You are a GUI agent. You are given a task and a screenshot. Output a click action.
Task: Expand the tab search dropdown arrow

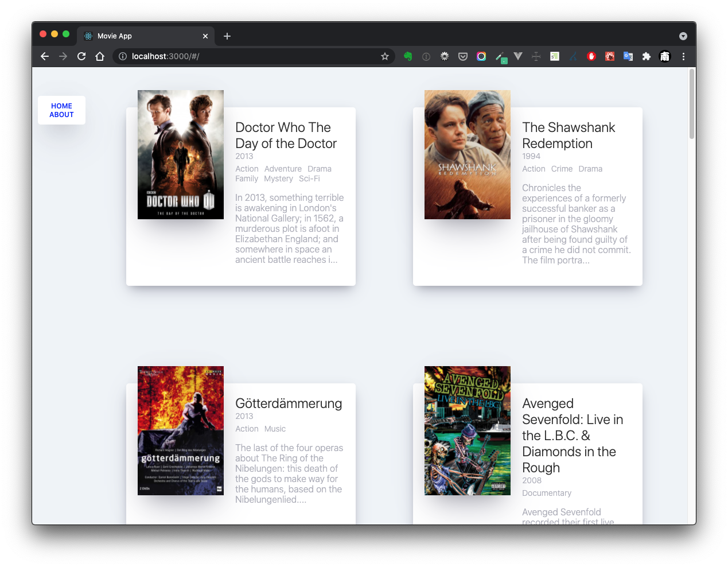pyautogui.click(x=683, y=36)
